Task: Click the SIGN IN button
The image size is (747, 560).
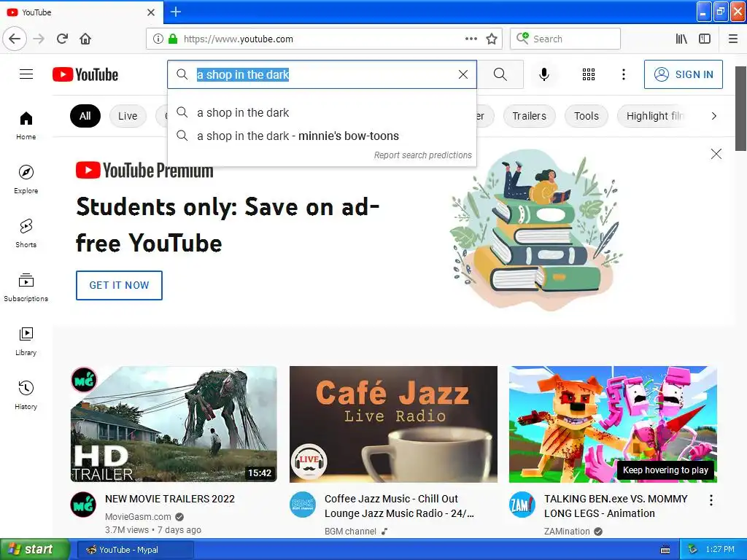Action: click(x=683, y=74)
